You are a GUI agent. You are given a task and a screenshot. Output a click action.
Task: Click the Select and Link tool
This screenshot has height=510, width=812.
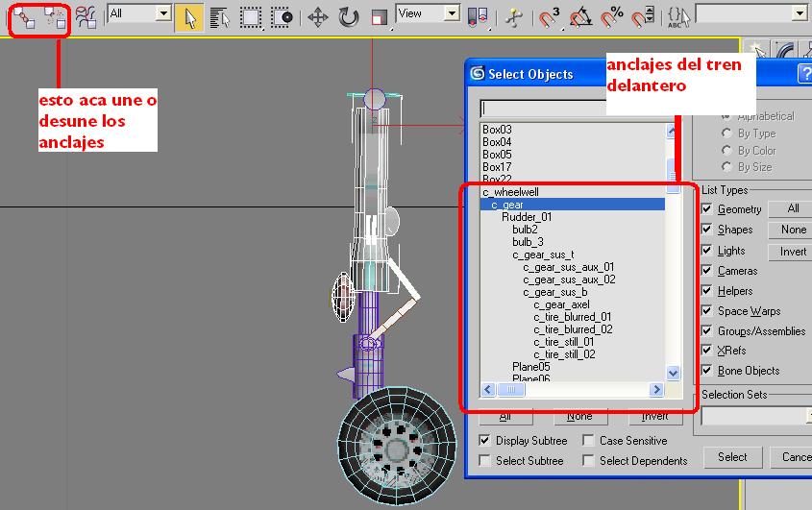[25, 16]
